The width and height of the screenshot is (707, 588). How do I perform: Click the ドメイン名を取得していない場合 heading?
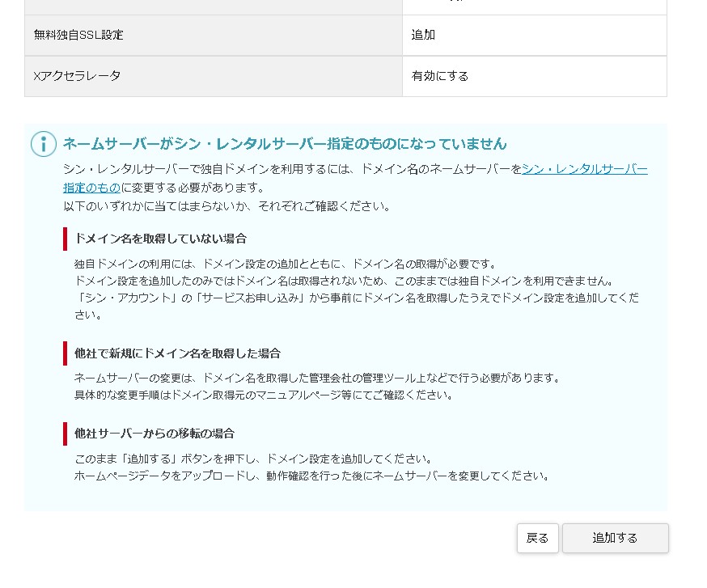(x=160, y=239)
